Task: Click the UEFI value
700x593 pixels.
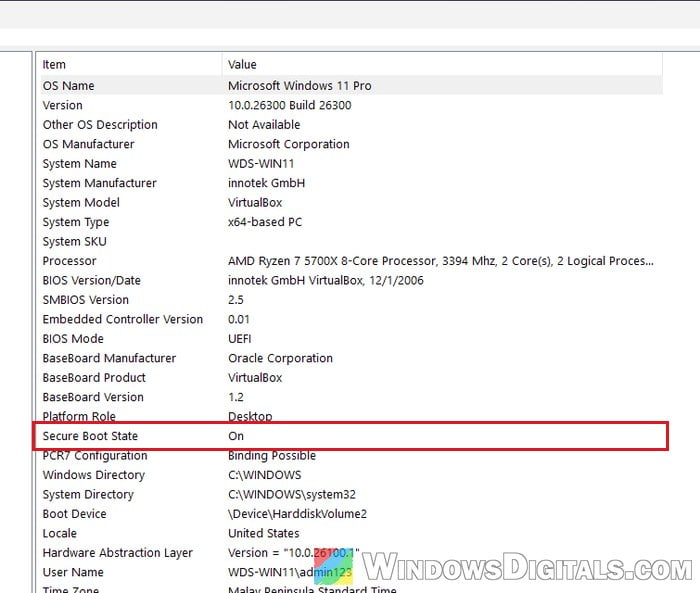Action: coord(240,339)
